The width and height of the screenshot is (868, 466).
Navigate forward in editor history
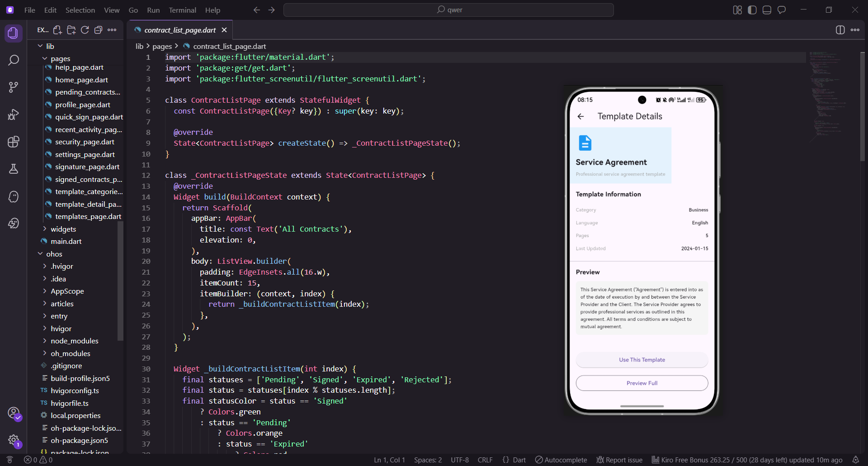[x=271, y=10]
